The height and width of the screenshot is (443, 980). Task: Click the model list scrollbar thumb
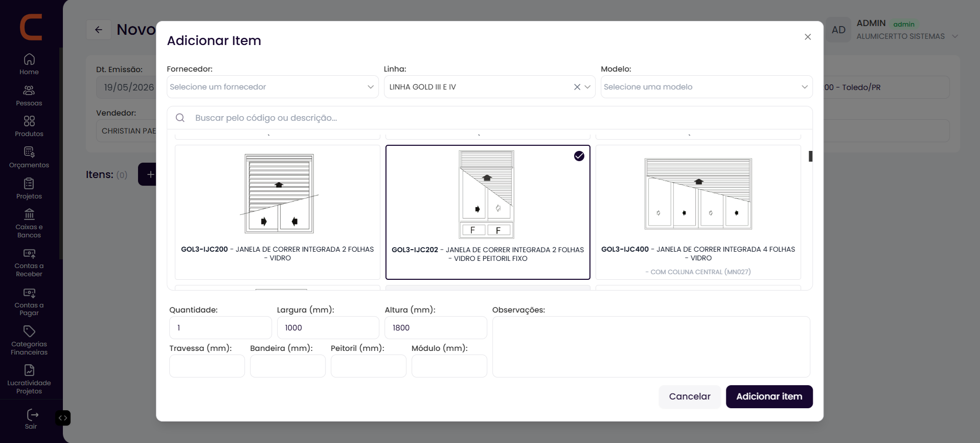[x=810, y=156]
